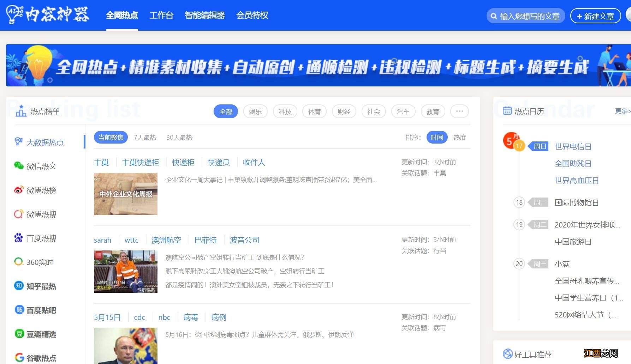
Task: Click the 病毒 keyword tag
Action: 191,317
